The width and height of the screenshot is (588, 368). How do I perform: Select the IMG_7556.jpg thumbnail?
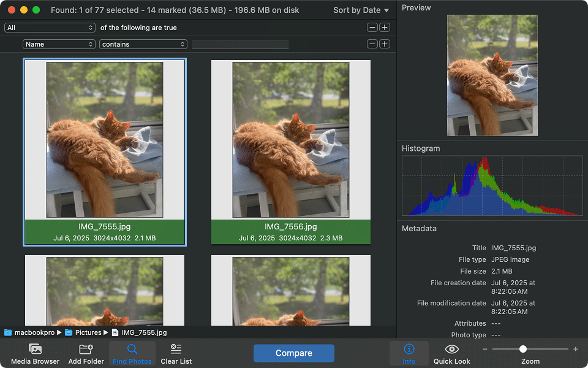[290, 140]
